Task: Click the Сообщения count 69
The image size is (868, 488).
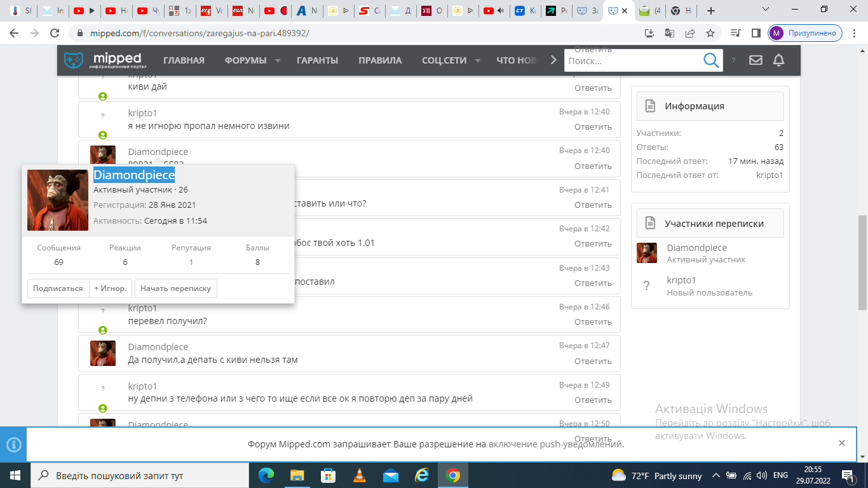Action: 58,262
